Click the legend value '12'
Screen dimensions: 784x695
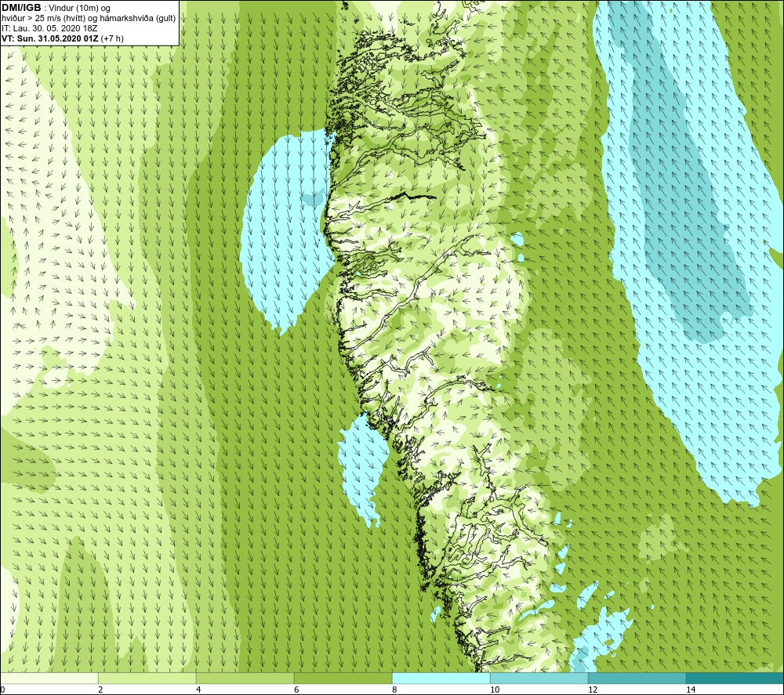[593, 690]
